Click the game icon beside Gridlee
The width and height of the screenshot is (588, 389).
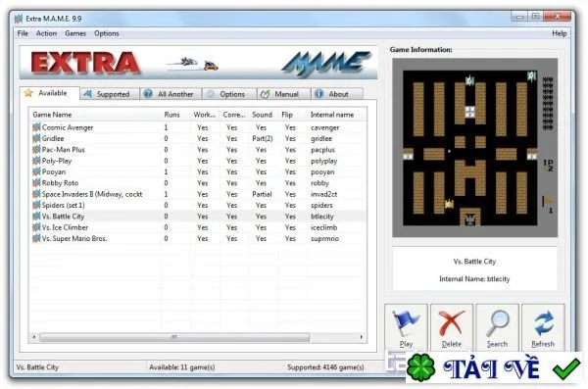36,138
